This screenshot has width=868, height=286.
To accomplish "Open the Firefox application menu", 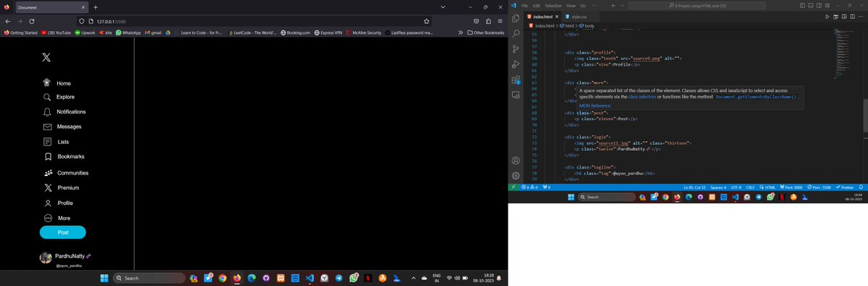I will point(500,22).
